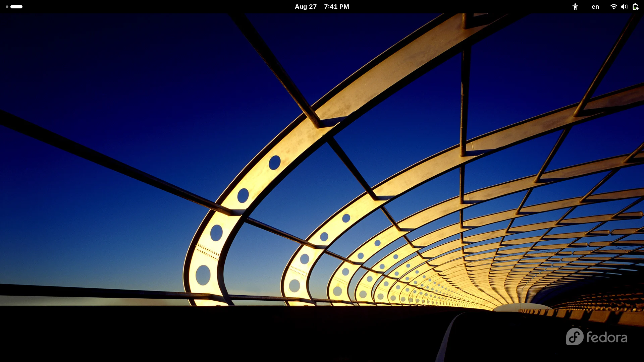Click the date and time button

click(322, 7)
